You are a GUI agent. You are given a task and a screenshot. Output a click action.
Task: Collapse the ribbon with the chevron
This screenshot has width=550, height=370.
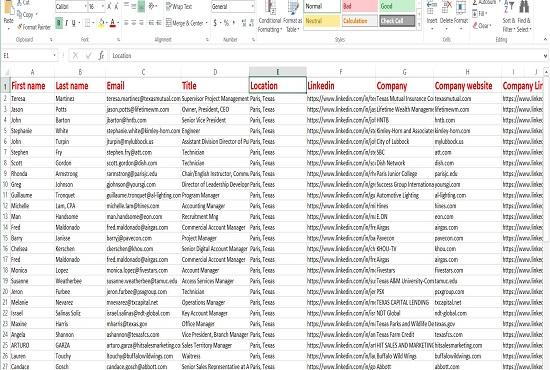point(545,39)
